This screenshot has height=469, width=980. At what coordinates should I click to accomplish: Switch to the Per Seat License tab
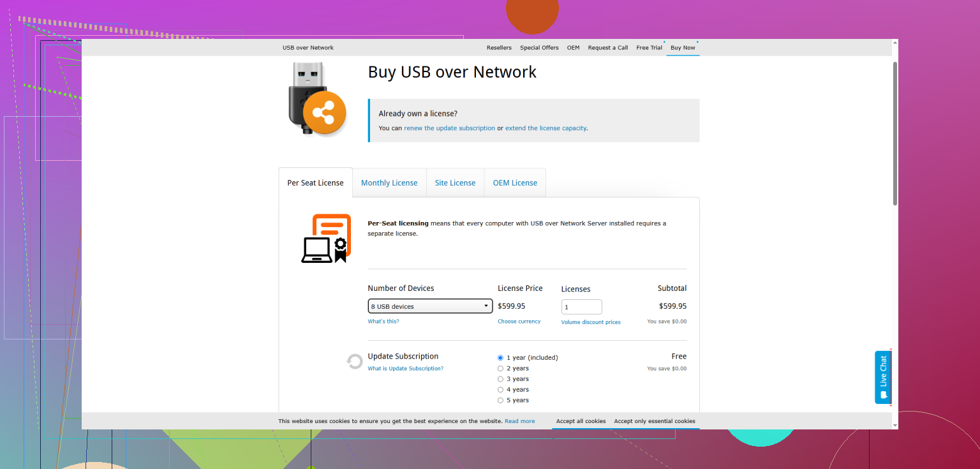point(315,182)
